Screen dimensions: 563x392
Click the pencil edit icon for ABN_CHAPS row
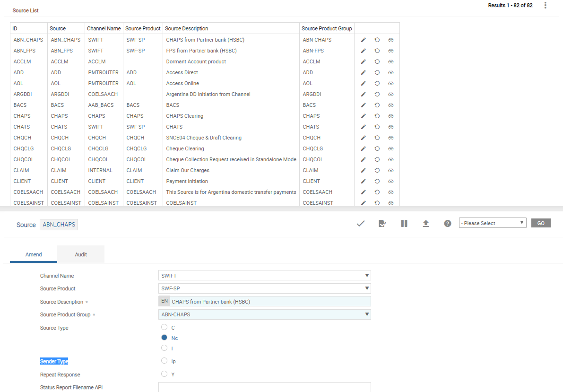[364, 40]
